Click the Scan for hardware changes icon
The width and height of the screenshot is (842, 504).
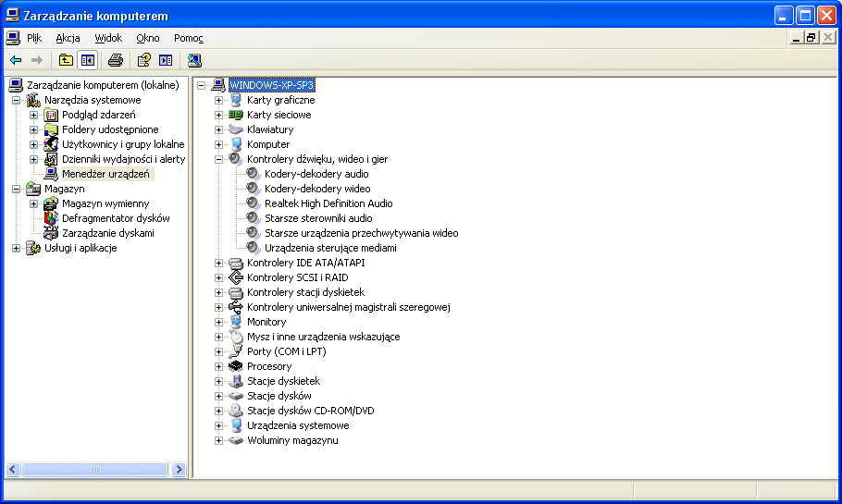[x=194, y=60]
